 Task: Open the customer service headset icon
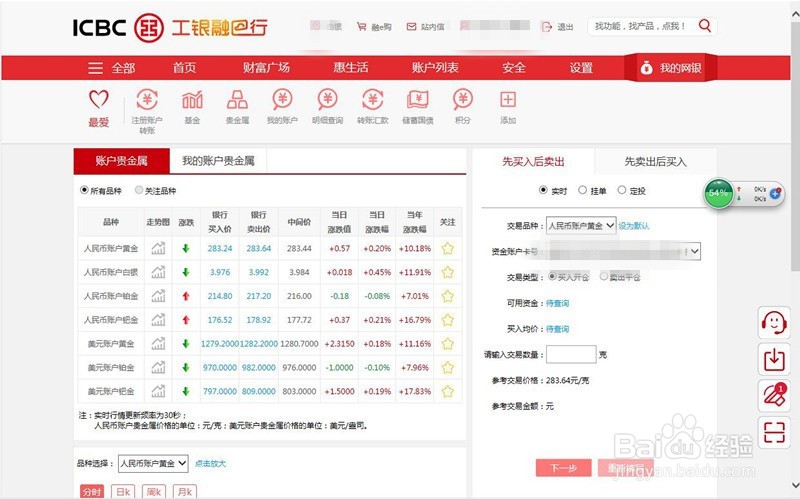point(774,322)
